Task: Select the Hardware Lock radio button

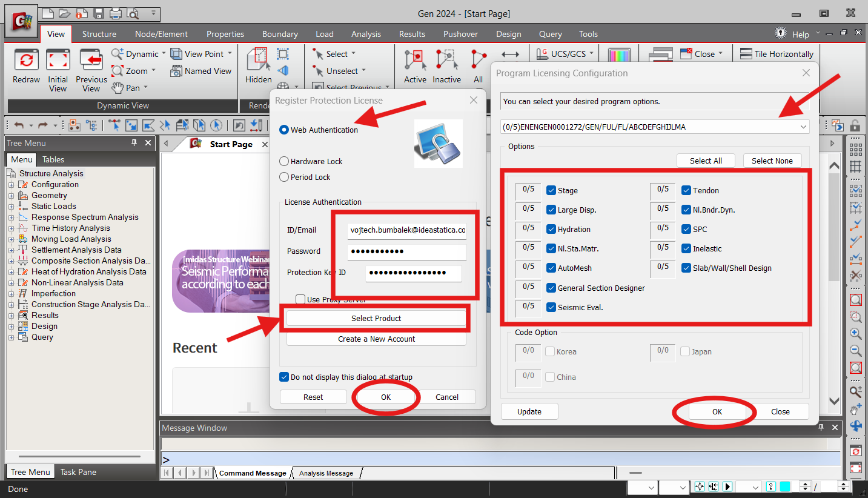Action: [284, 162]
